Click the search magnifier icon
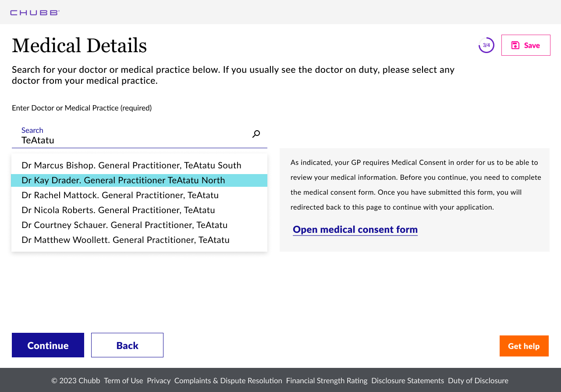The width and height of the screenshot is (561, 392). coord(256,134)
